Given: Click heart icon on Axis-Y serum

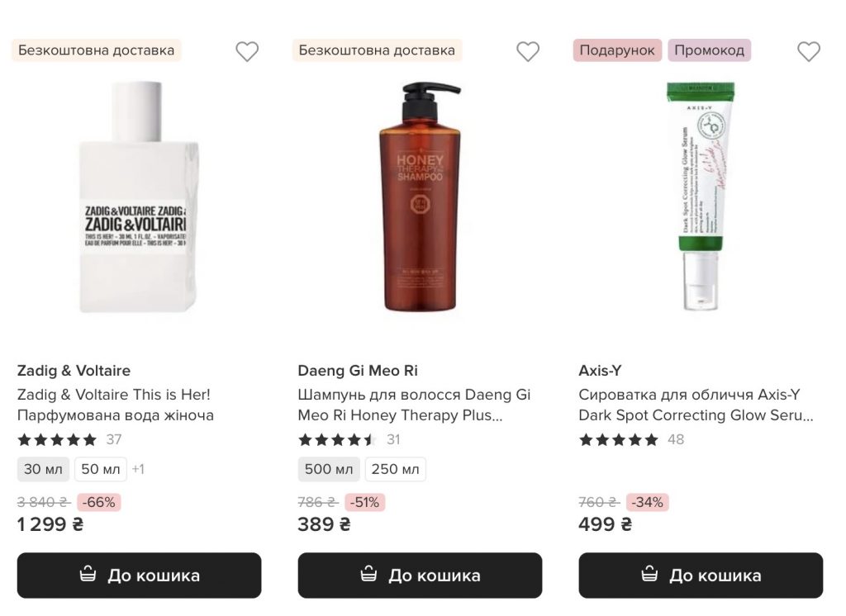Looking at the screenshot, I should coord(809,51).
